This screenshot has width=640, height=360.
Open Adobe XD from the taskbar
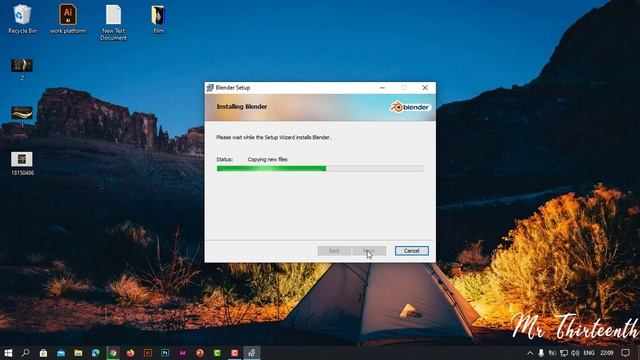(182, 353)
